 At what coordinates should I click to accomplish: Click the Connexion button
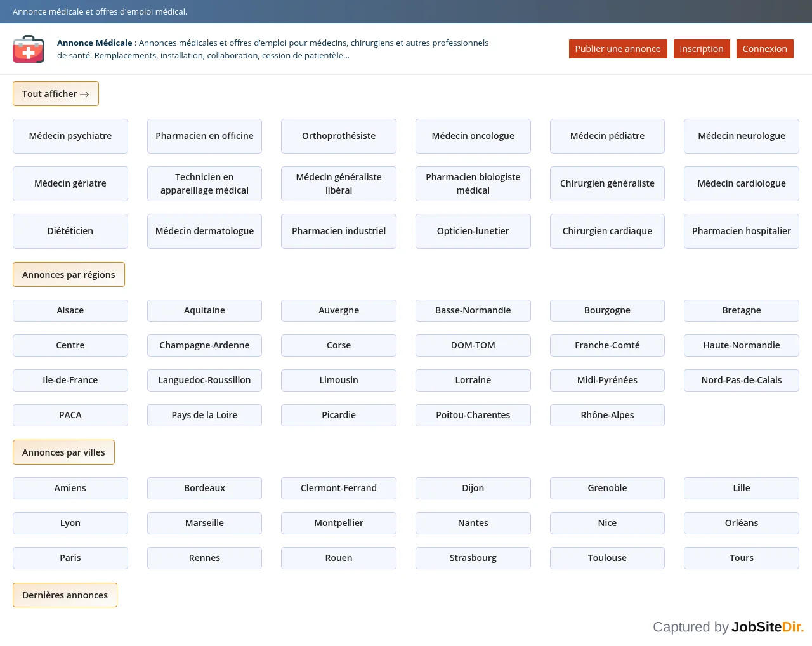click(x=765, y=49)
